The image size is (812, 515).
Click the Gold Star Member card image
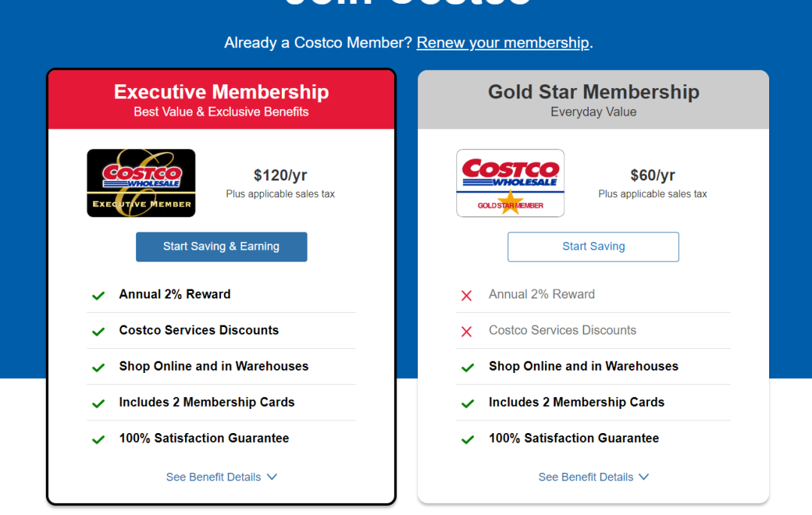[510, 183]
